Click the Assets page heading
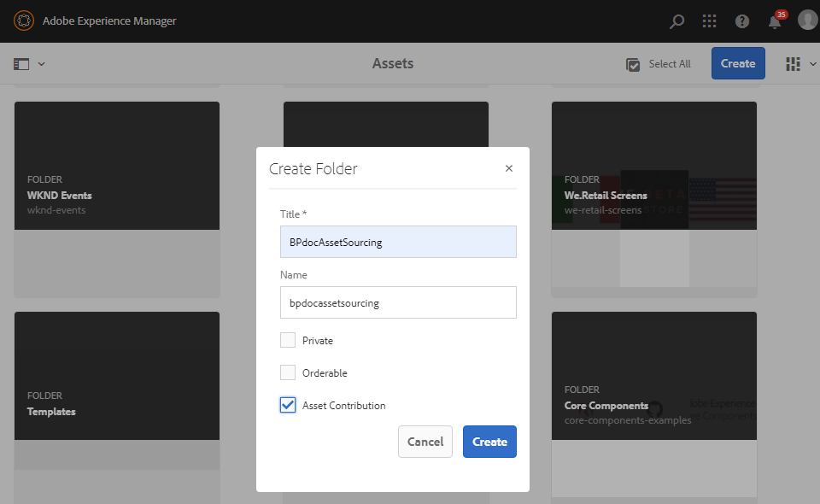The width and height of the screenshot is (820, 504). (x=393, y=63)
